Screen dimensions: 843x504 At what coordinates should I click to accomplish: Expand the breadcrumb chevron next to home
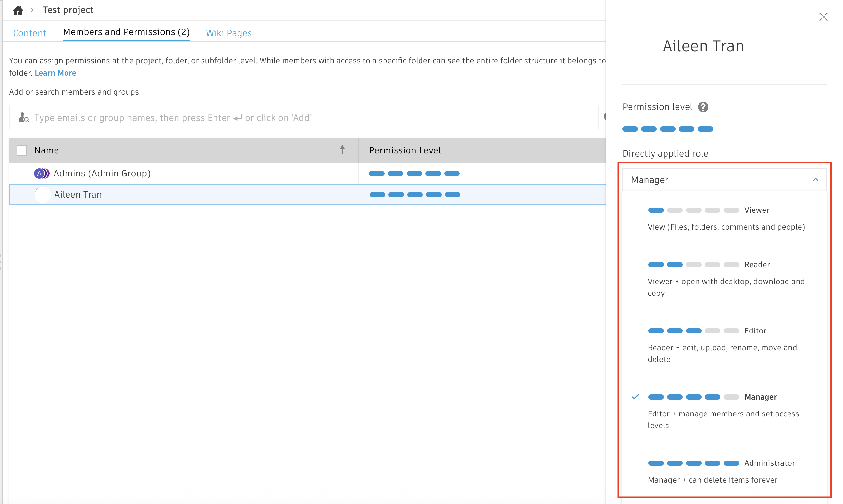pos(31,10)
